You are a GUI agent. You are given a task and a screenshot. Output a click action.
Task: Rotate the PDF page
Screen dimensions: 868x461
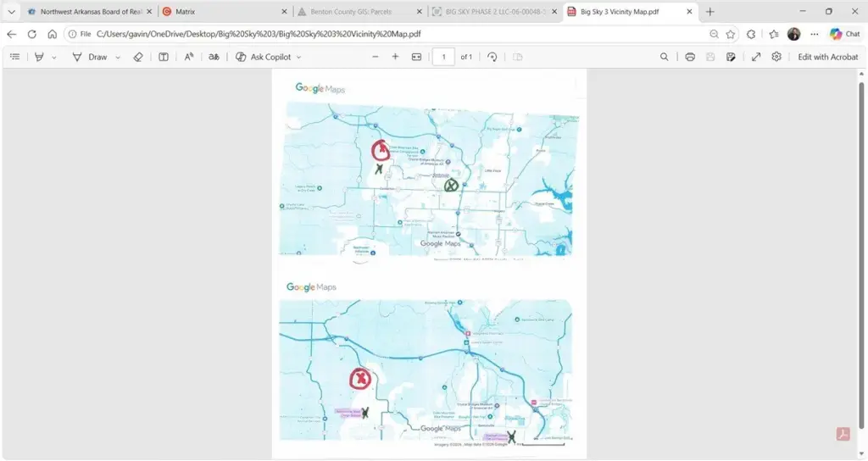pyautogui.click(x=492, y=57)
